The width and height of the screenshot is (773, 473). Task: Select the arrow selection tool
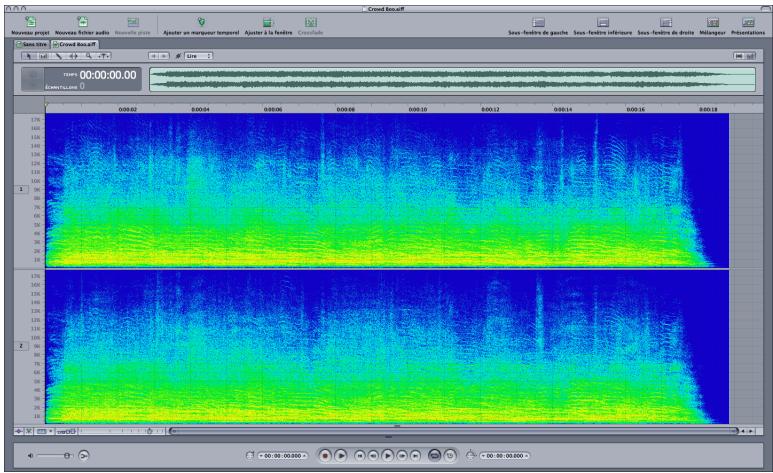click(29, 56)
